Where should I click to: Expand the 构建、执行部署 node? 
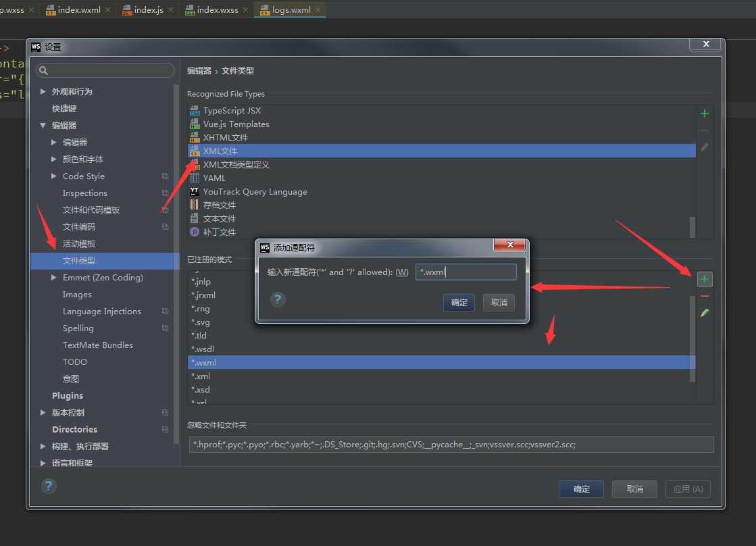point(43,446)
